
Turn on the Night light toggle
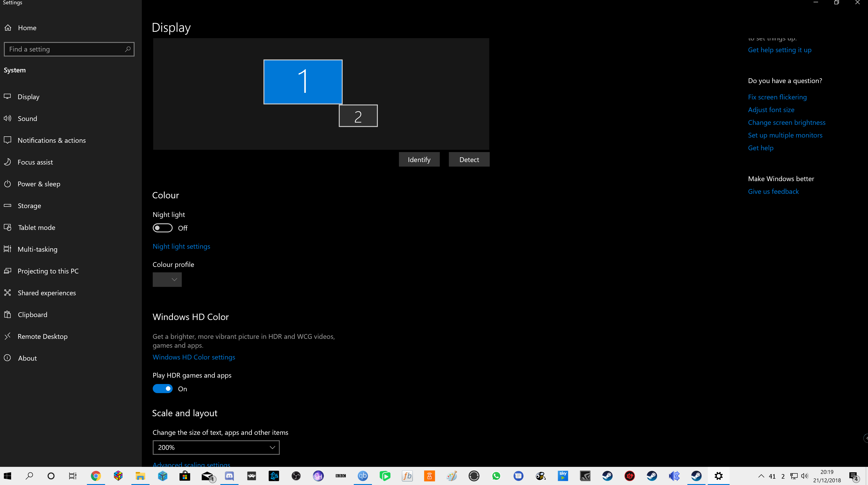pyautogui.click(x=162, y=228)
